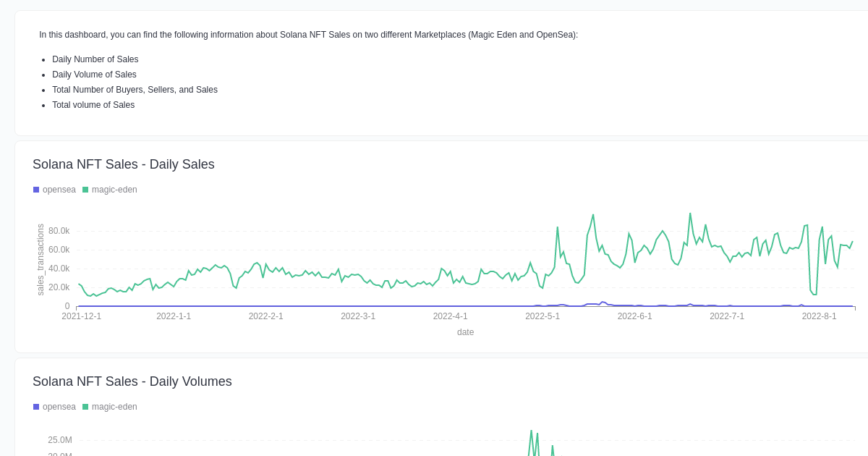Click the 2022-3-1 x-axis date label
The image size is (868, 456).
358,316
